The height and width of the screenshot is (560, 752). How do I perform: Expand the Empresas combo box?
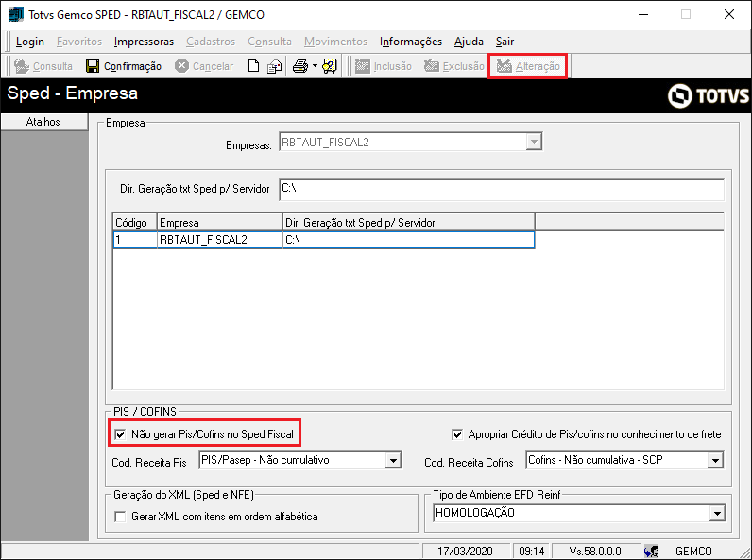click(534, 142)
